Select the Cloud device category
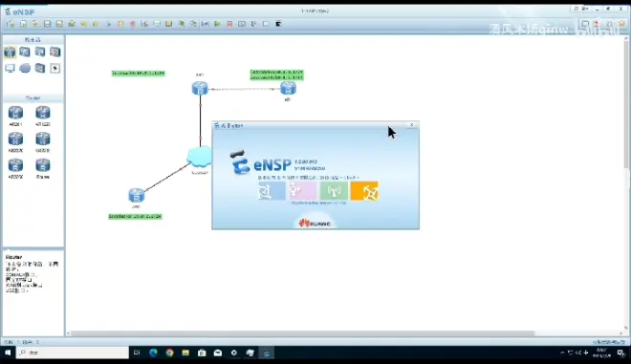Viewport: 631px width, 364px height. pyautogui.click(x=25, y=68)
